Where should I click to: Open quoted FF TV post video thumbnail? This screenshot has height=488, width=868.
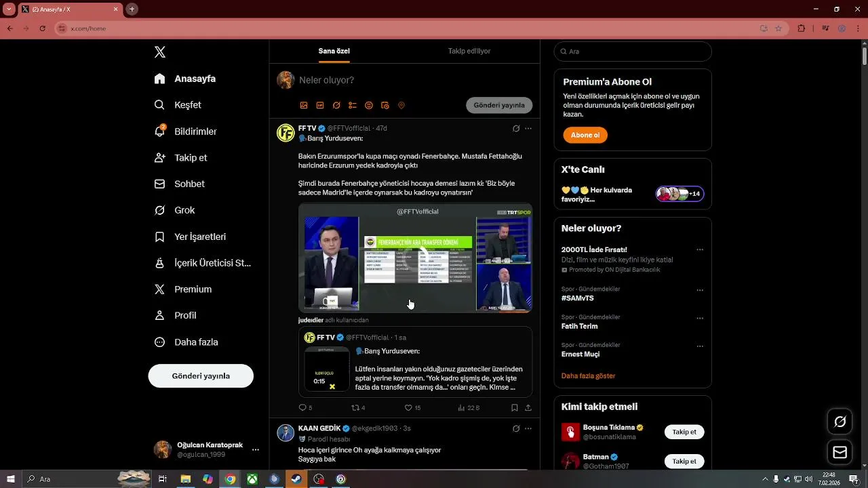pyautogui.click(x=327, y=369)
